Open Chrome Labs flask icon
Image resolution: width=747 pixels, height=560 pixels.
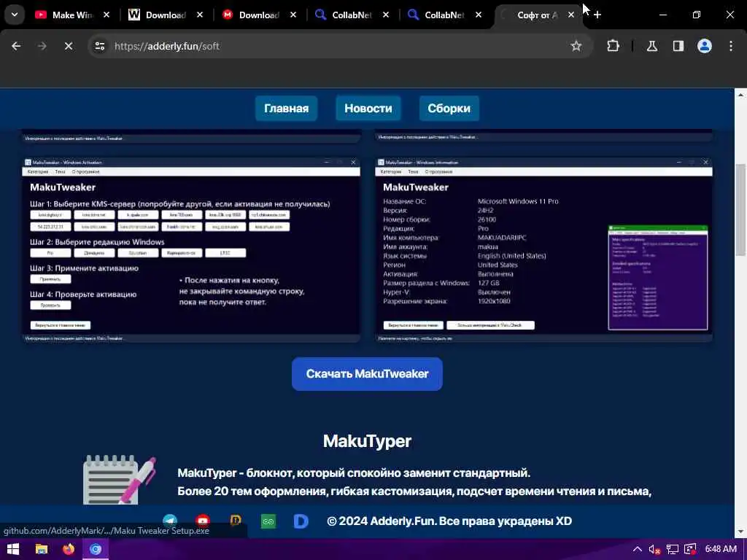pyautogui.click(x=652, y=46)
